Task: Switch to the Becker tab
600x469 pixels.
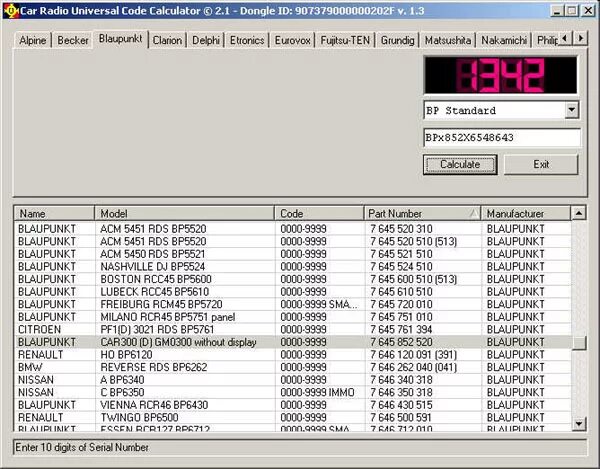Action: (x=73, y=40)
